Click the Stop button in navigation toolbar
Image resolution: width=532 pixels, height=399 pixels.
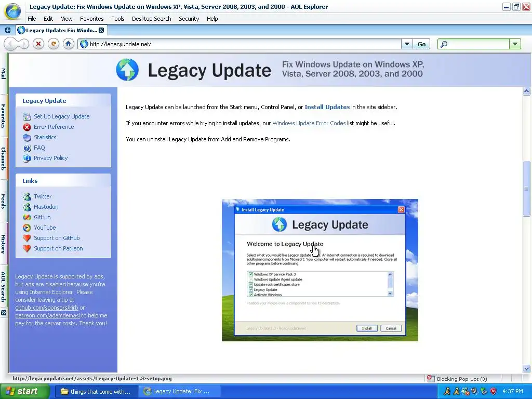[x=38, y=44]
